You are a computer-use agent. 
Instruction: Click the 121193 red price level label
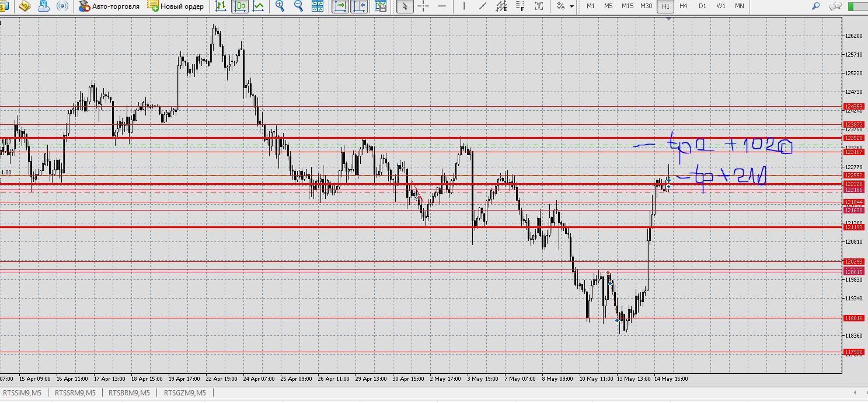tap(853, 226)
